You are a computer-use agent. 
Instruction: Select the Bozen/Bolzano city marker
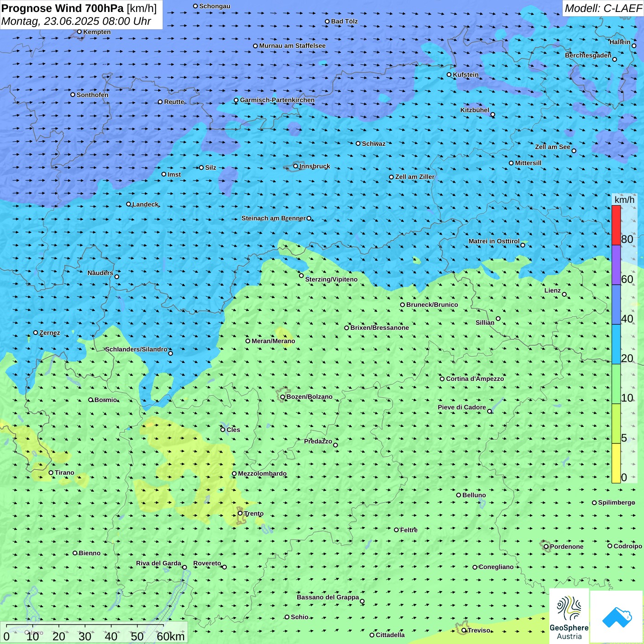[282, 397]
